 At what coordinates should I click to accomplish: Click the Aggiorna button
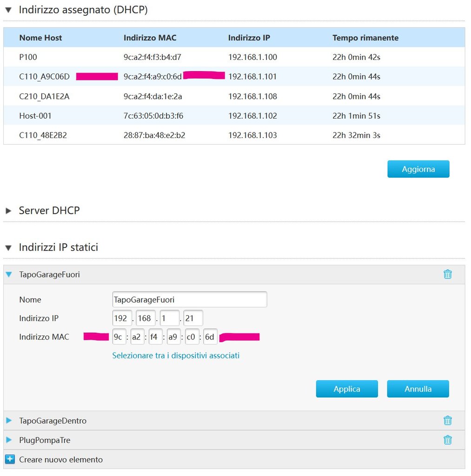coord(418,169)
